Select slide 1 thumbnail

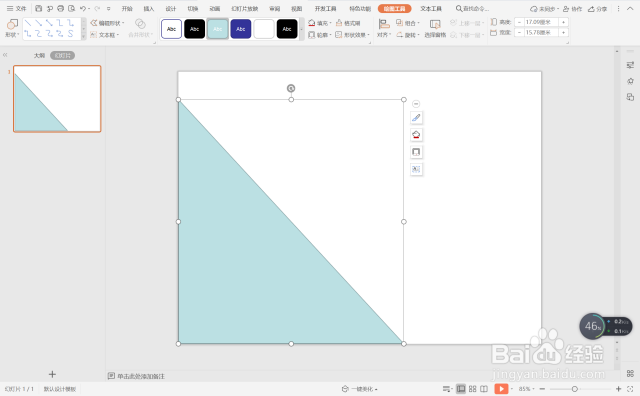pyautogui.click(x=57, y=99)
